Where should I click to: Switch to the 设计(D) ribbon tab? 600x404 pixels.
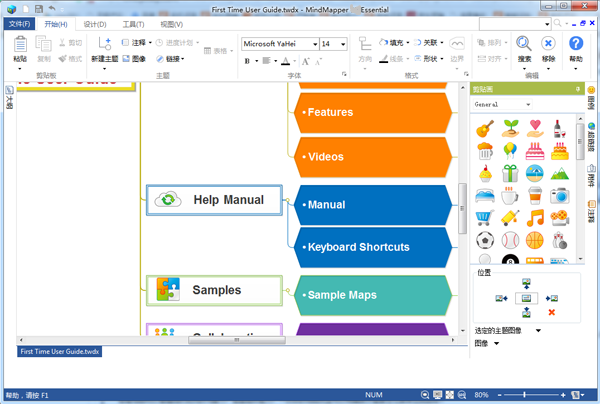click(95, 23)
